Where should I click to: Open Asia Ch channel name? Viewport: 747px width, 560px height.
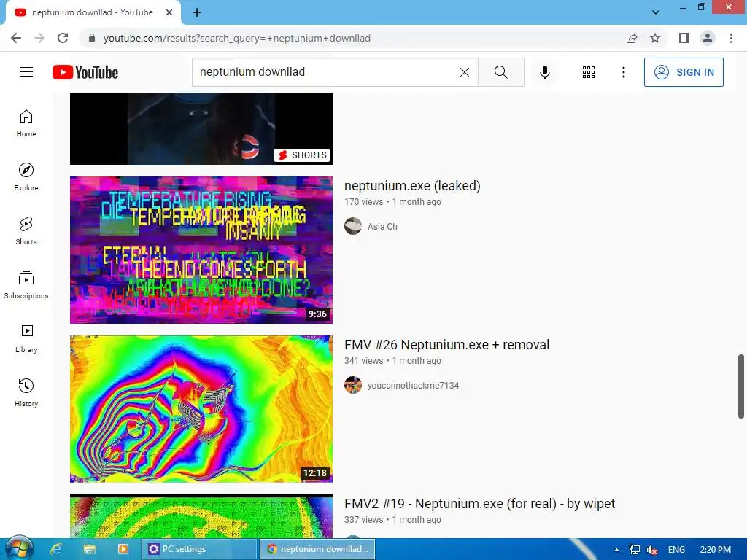(382, 226)
